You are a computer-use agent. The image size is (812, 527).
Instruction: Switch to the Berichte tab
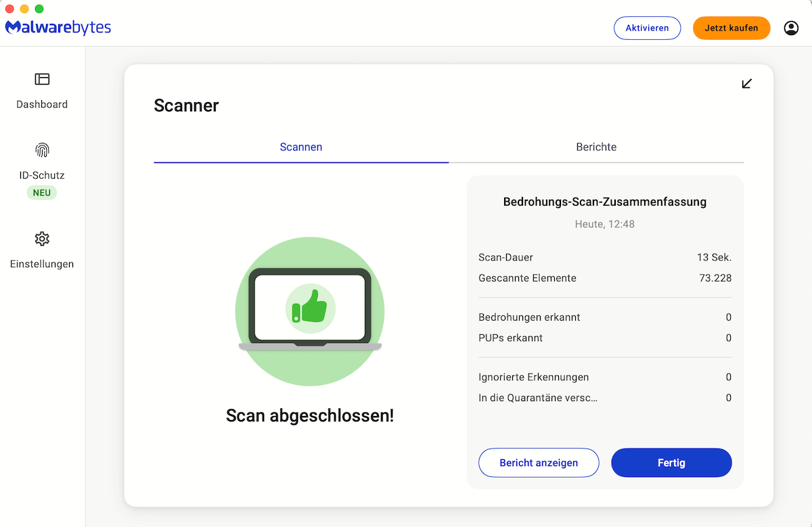[x=596, y=147]
